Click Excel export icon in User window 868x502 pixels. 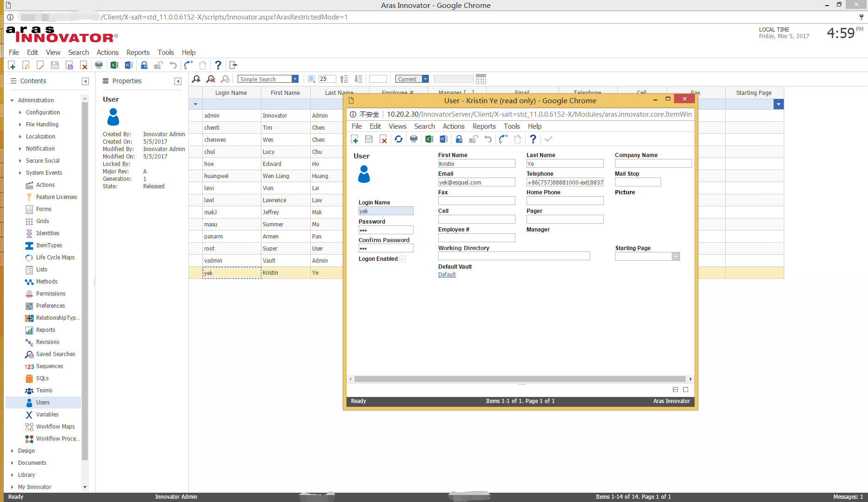(x=429, y=139)
